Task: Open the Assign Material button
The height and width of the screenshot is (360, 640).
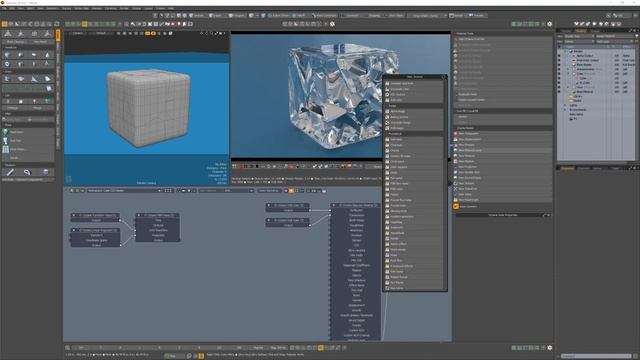Action: point(615,36)
